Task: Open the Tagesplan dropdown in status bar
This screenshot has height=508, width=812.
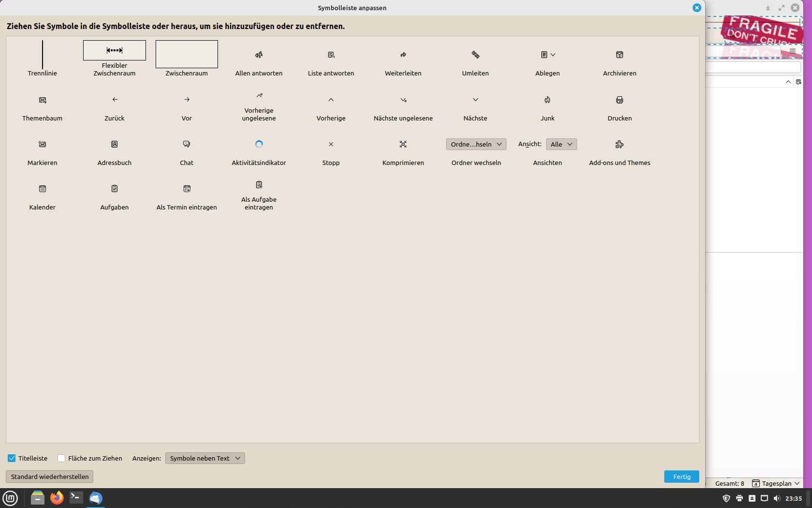Action: [776, 483]
